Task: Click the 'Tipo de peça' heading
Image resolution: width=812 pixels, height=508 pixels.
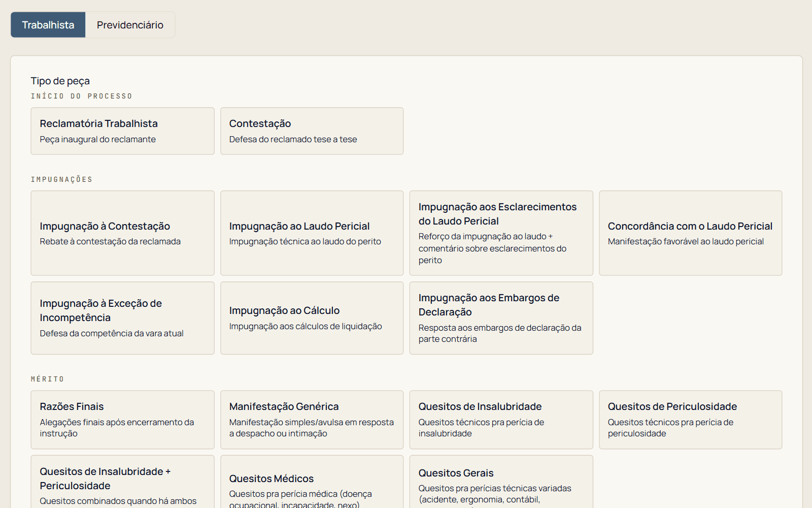Action: (60, 81)
